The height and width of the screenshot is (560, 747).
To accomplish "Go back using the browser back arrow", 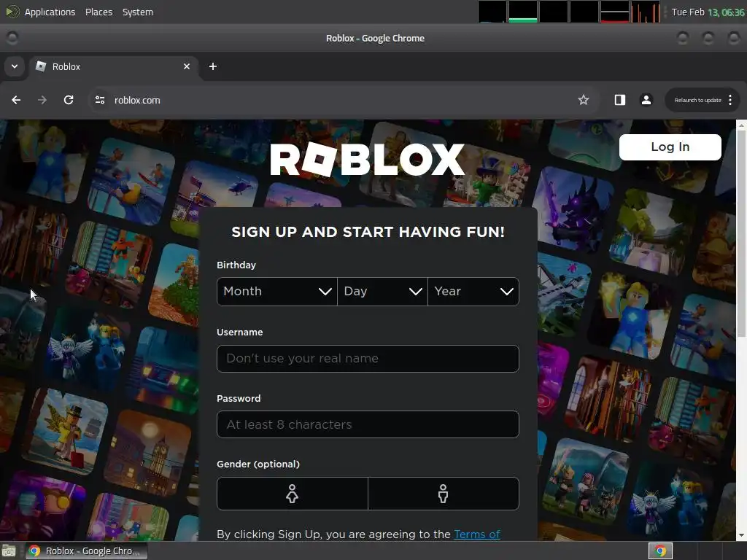I will [x=16, y=100].
